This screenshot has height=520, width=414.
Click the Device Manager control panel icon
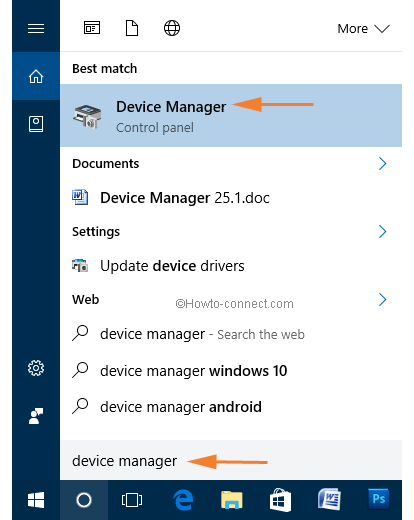pyautogui.click(x=87, y=116)
